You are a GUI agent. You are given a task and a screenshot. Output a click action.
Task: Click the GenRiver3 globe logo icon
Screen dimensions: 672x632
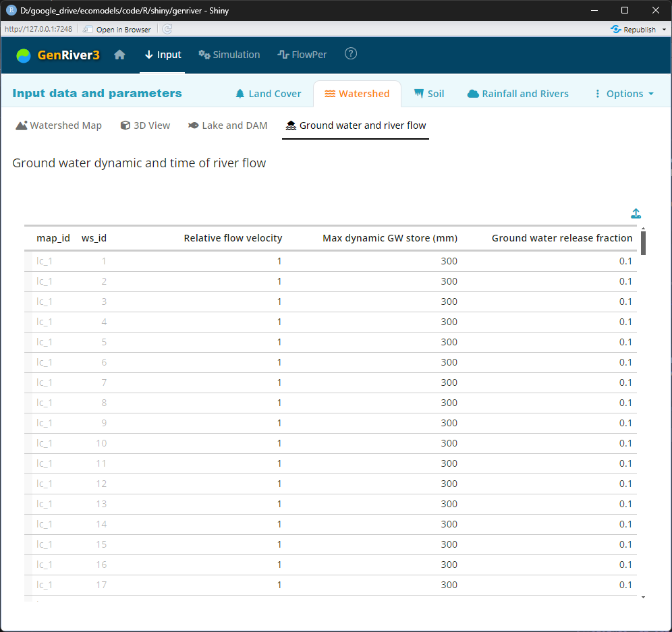(24, 55)
